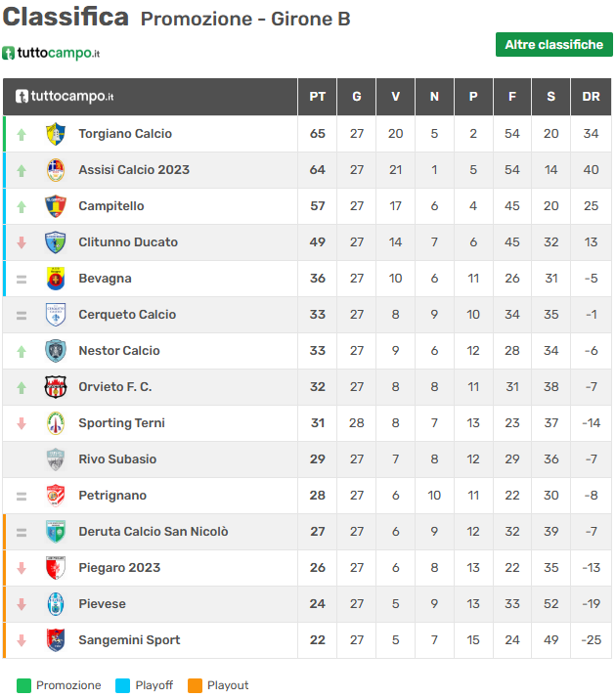Image resolution: width=616 pixels, height=698 pixels.
Task: Click the blue Playoff legend swatch
Action: (x=123, y=685)
